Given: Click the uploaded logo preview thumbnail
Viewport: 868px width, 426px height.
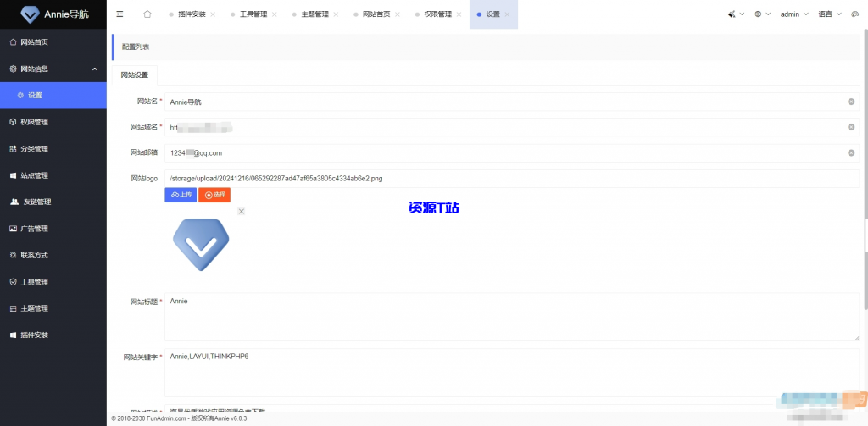Looking at the screenshot, I should point(201,244).
